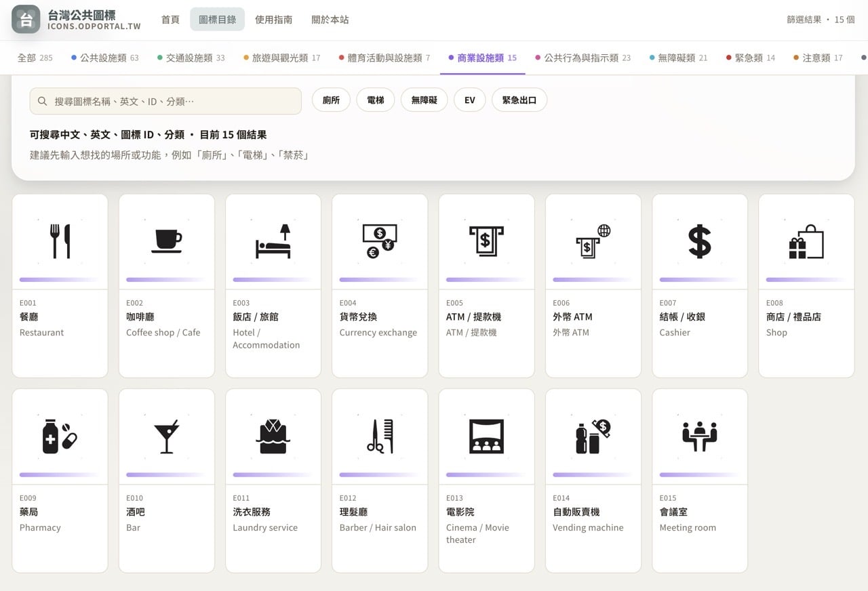Toggle the 無障礙 search filter chip
Screen dimensions: 868x591
pos(424,100)
